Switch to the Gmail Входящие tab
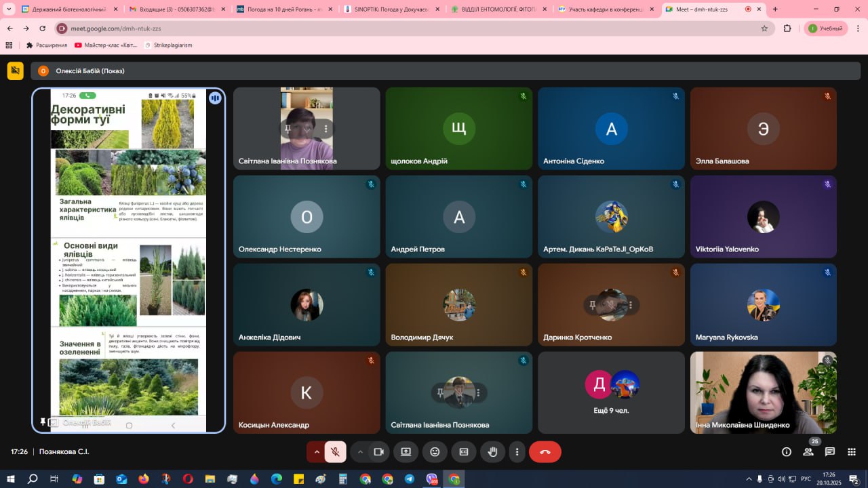The width and height of the screenshot is (868, 488). point(178,9)
